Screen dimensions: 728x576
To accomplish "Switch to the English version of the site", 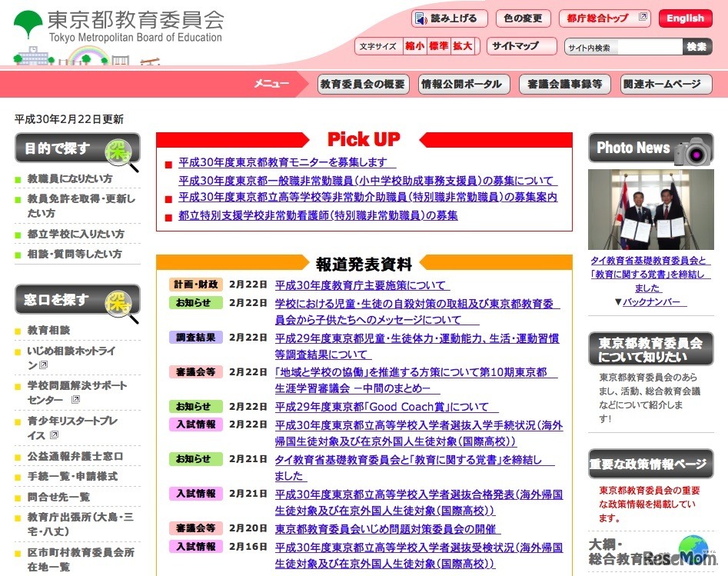I will 685,18.
